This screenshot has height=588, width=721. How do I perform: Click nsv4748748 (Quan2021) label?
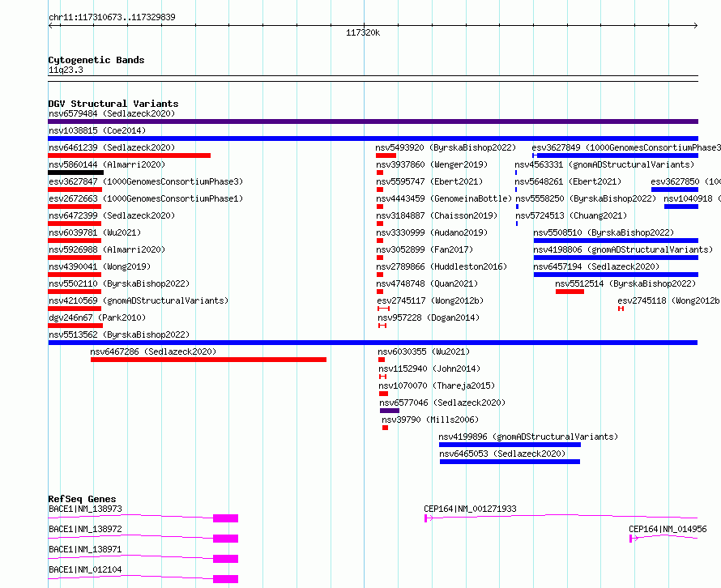coord(427,283)
